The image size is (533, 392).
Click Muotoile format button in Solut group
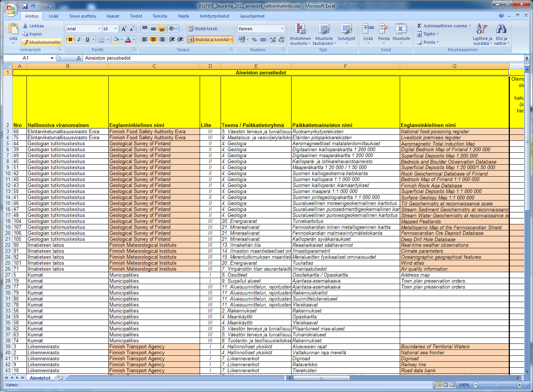[x=401, y=34]
